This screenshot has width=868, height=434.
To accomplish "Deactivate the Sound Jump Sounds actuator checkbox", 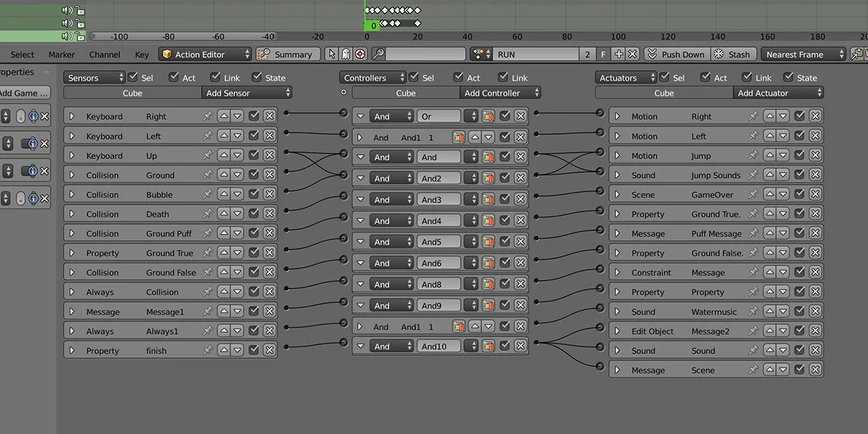I will tap(799, 174).
